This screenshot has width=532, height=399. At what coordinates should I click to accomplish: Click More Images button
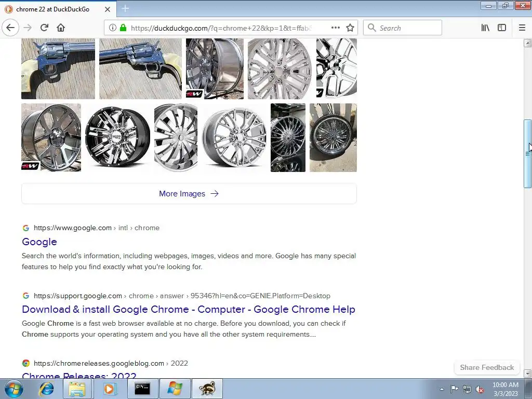pos(189,194)
